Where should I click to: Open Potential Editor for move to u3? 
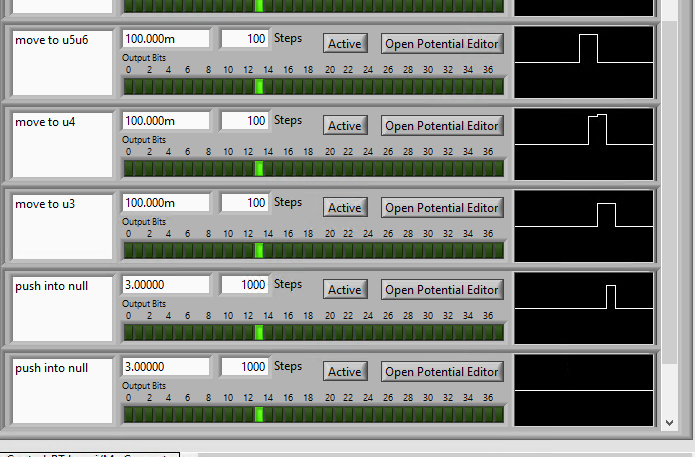click(x=442, y=207)
